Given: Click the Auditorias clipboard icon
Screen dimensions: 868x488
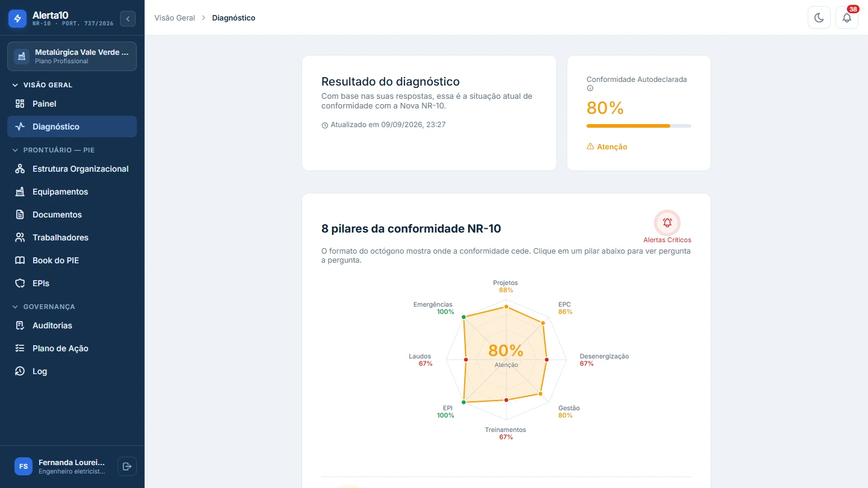Looking at the screenshot, I should click(20, 325).
